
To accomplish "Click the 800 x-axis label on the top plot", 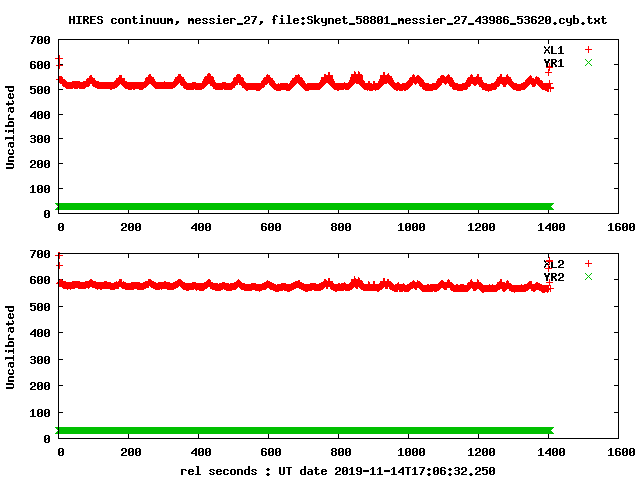I will click(341, 227).
